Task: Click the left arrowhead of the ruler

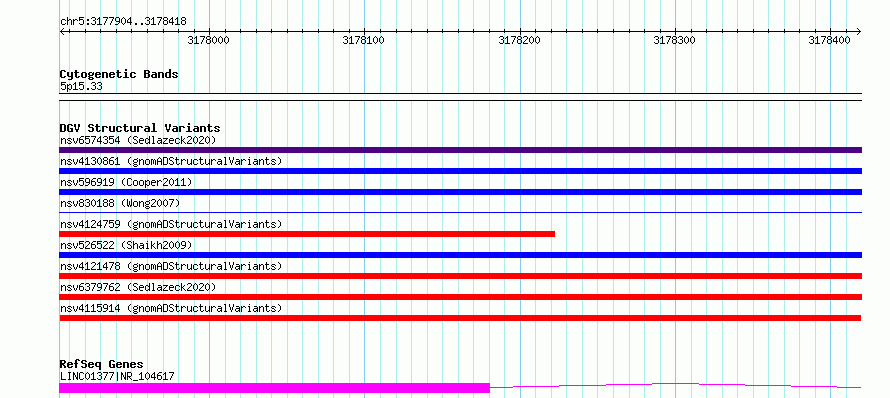Action: [x=62, y=31]
